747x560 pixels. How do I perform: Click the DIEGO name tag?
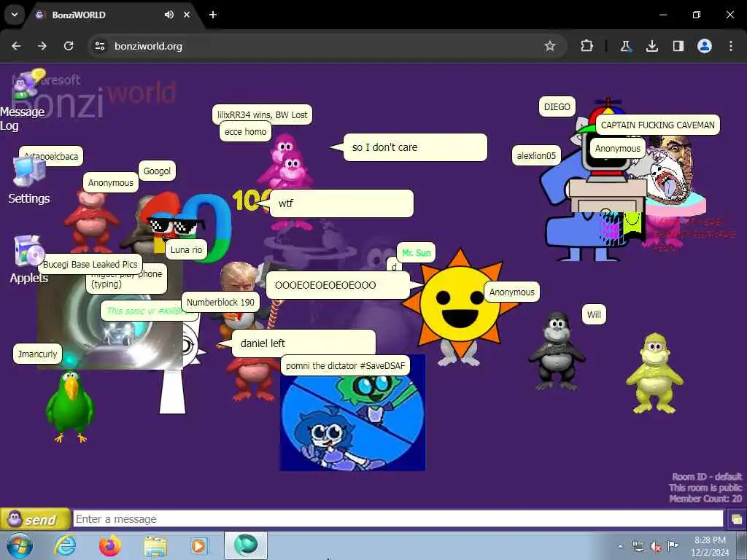(x=557, y=106)
